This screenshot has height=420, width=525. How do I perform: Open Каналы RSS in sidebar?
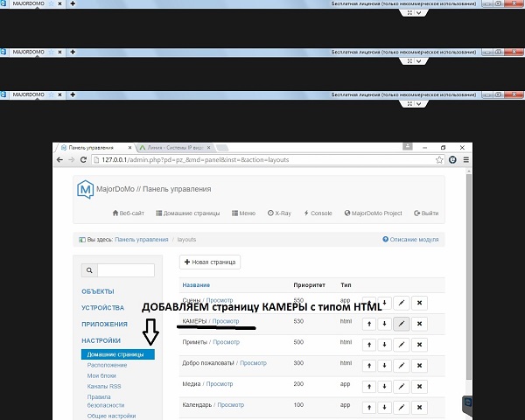click(104, 386)
